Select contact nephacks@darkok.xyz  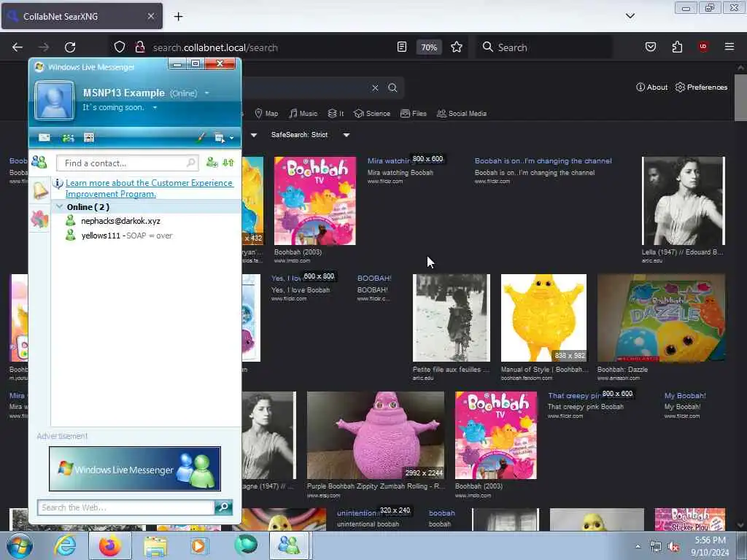[x=120, y=221]
